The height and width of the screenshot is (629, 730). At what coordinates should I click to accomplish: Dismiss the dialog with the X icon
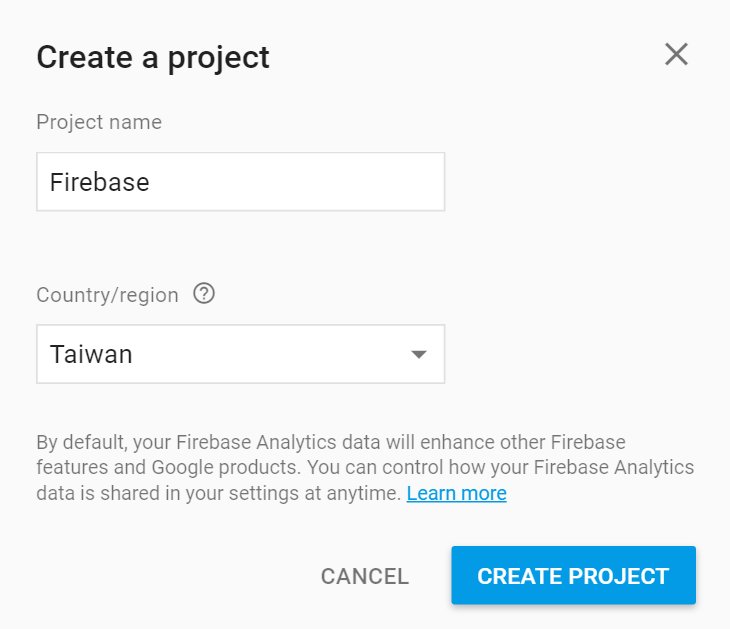click(676, 54)
